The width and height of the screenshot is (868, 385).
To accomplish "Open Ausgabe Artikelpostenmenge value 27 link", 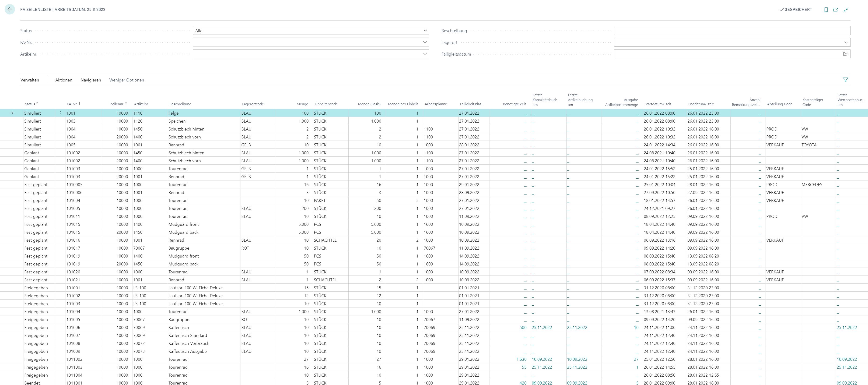I will click(636, 359).
